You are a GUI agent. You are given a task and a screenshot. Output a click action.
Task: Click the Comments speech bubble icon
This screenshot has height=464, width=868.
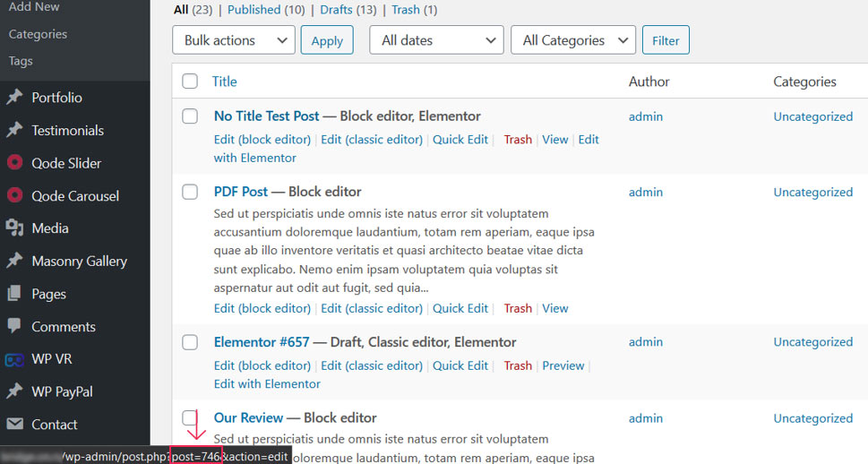(14, 327)
